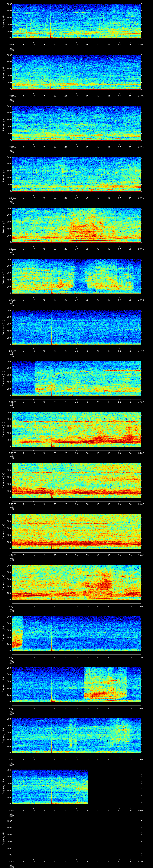Click the 700 Hz line in 9:25:00 spectrogram
The height and width of the screenshot is (868, 153).
[76, 64]
